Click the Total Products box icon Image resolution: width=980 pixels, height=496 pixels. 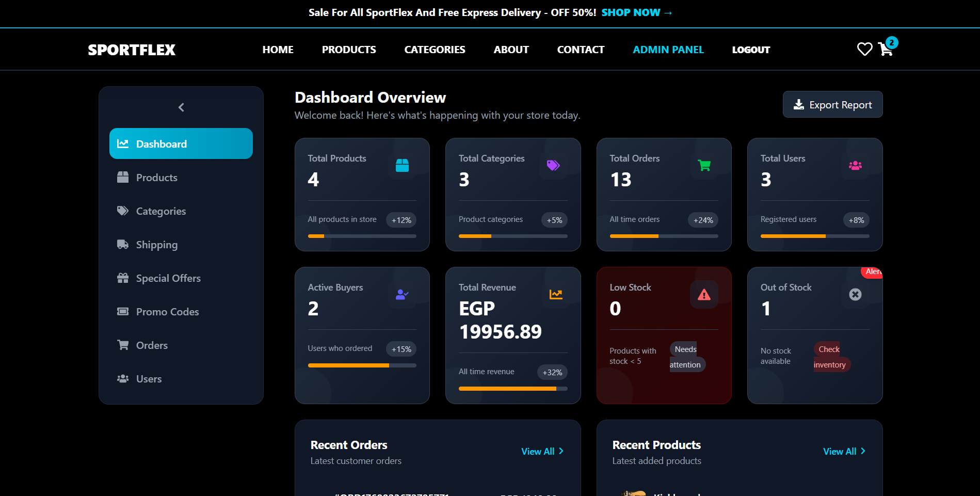[402, 166]
